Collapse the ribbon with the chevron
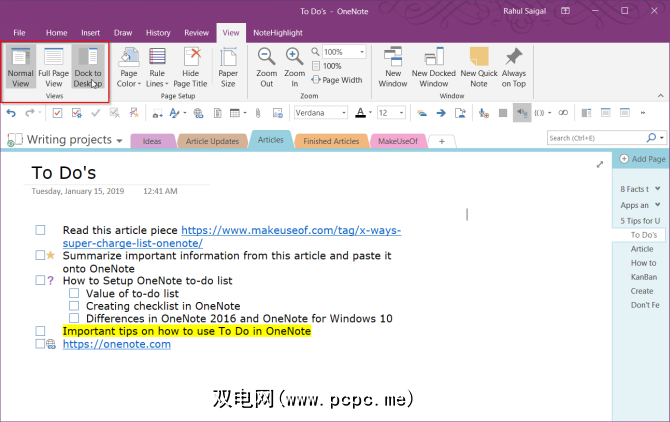This screenshot has height=422, width=670. click(661, 96)
